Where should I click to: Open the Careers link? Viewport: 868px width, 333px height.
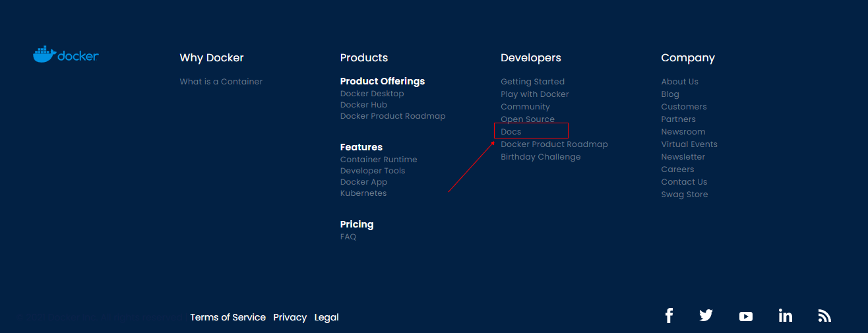(x=677, y=169)
